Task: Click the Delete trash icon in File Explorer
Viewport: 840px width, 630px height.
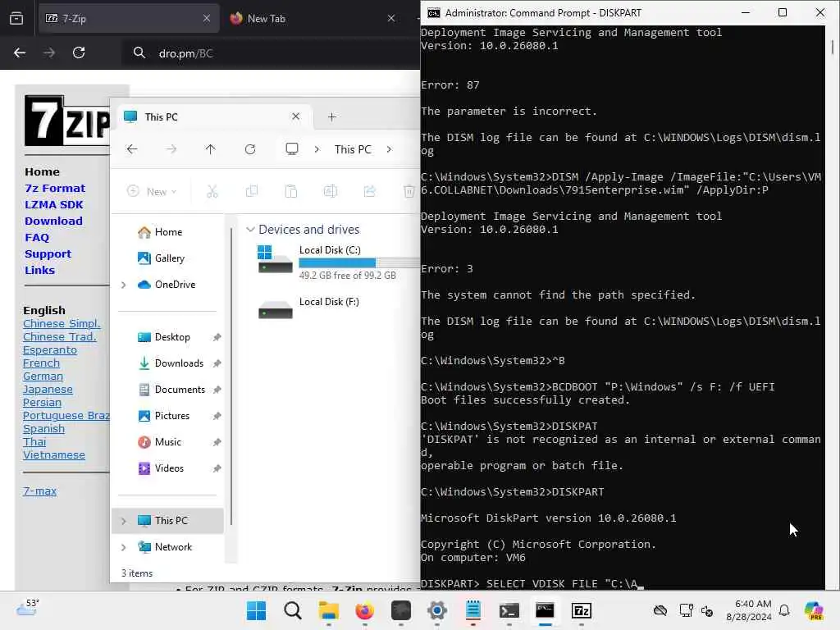Action: (409, 191)
